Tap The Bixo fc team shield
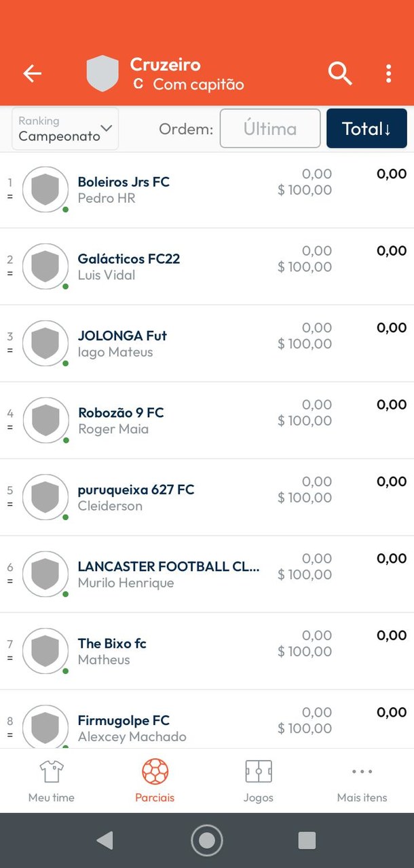The width and height of the screenshot is (414, 868). pyautogui.click(x=45, y=651)
